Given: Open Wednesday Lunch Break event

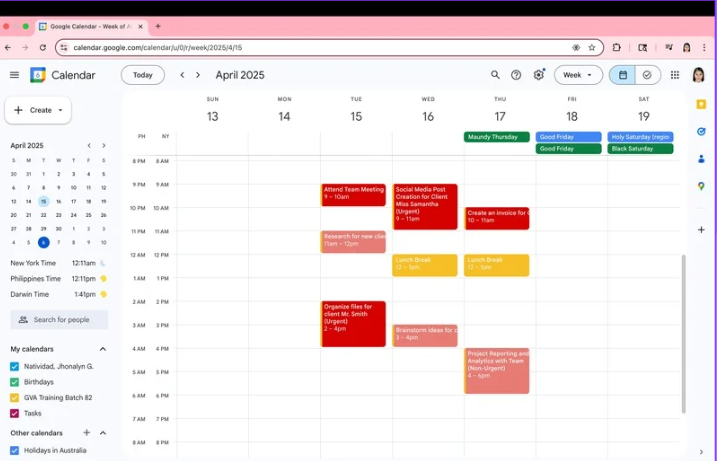Looking at the screenshot, I should click(425, 265).
